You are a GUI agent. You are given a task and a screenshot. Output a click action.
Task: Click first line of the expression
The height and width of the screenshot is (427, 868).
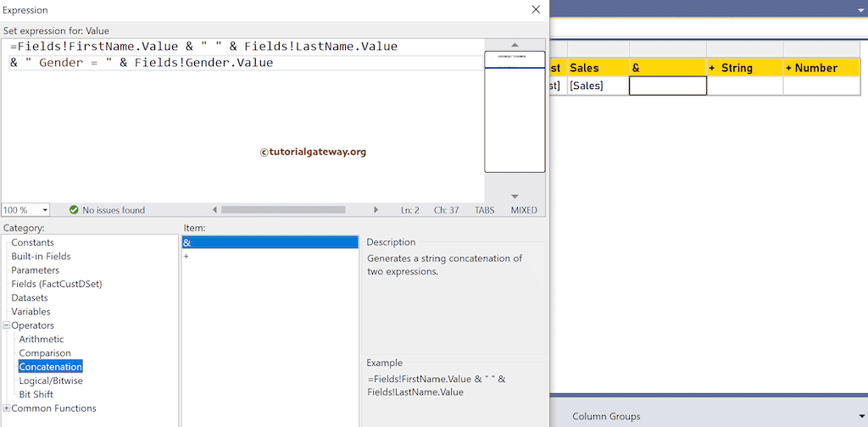203,47
